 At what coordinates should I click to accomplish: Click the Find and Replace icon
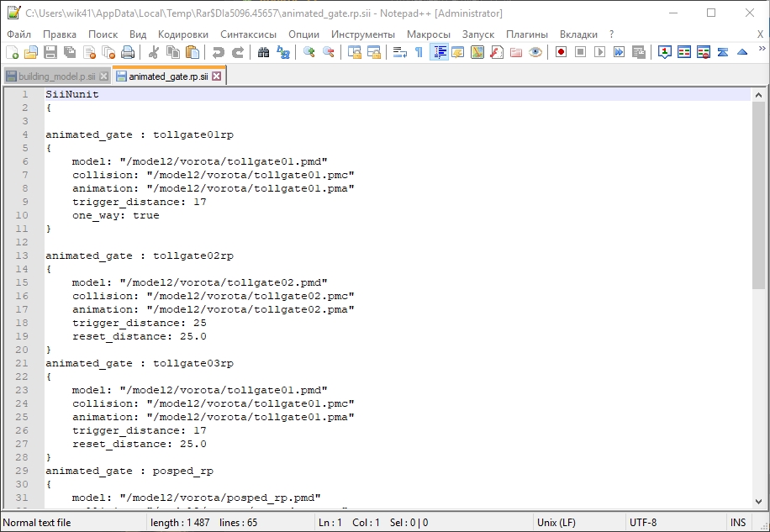283,52
